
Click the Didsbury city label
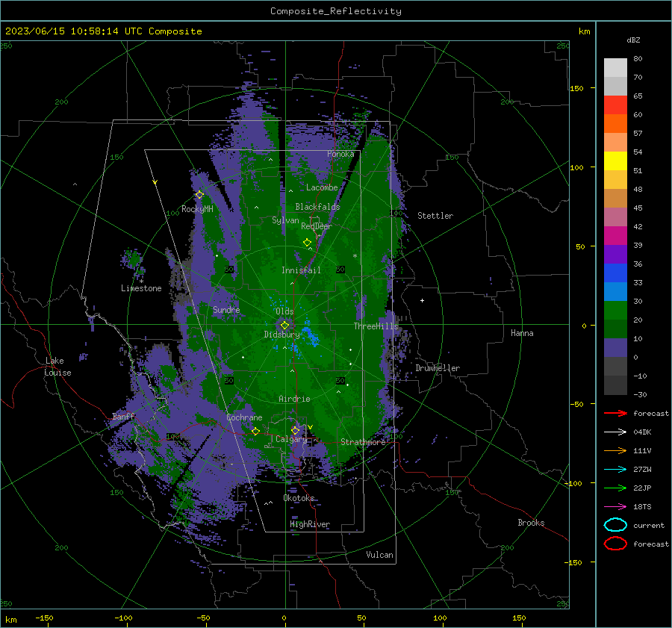[x=282, y=335]
